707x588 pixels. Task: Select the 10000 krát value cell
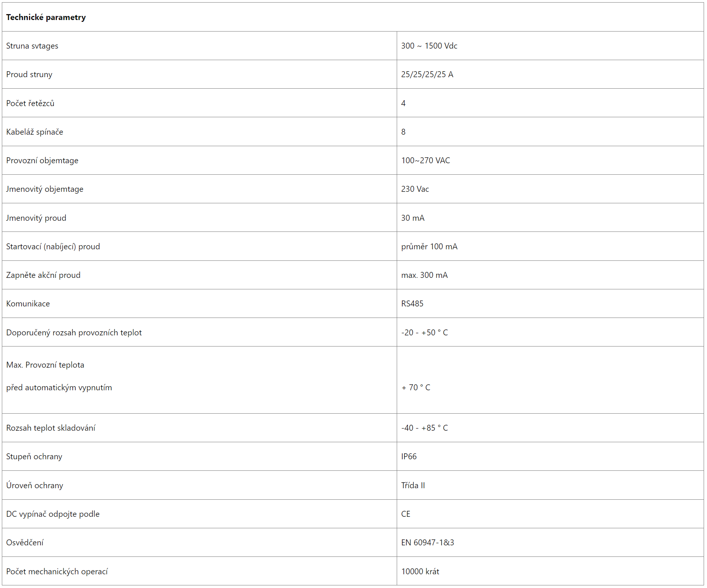click(x=550, y=571)
